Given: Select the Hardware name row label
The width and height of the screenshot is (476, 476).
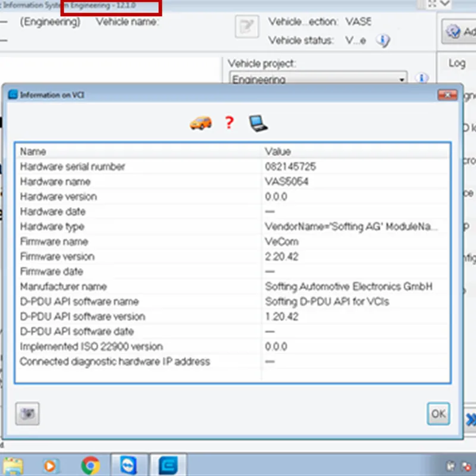Looking at the screenshot, I should pyautogui.click(x=55, y=181).
